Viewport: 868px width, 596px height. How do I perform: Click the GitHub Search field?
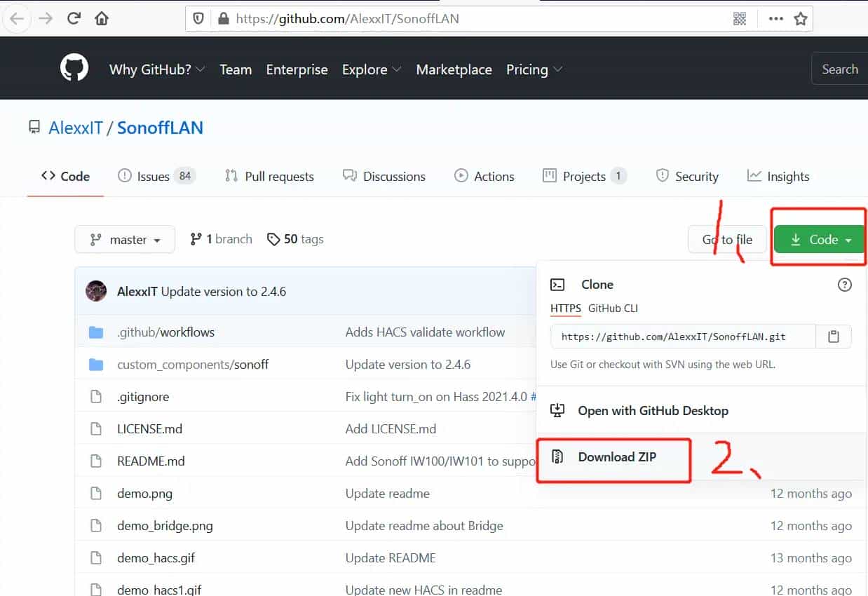(x=839, y=69)
